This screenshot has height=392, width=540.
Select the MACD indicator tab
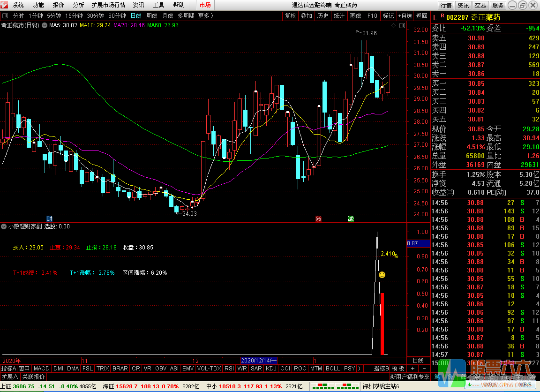tap(41, 369)
